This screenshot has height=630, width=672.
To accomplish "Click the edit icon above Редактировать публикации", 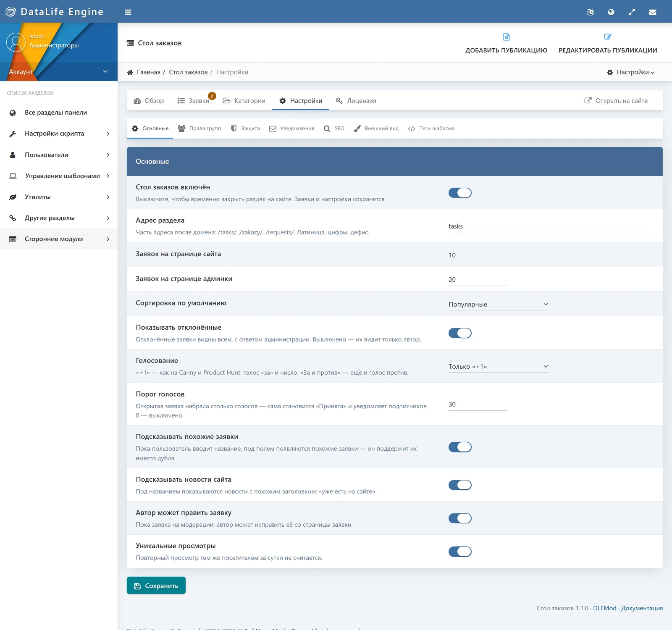I will (x=608, y=37).
